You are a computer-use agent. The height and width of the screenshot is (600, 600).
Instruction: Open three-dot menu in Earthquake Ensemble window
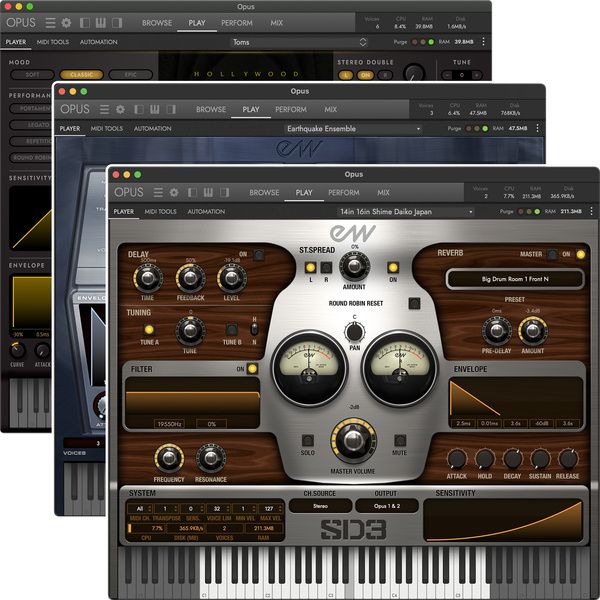pyautogui.click(x=537, y=128)
